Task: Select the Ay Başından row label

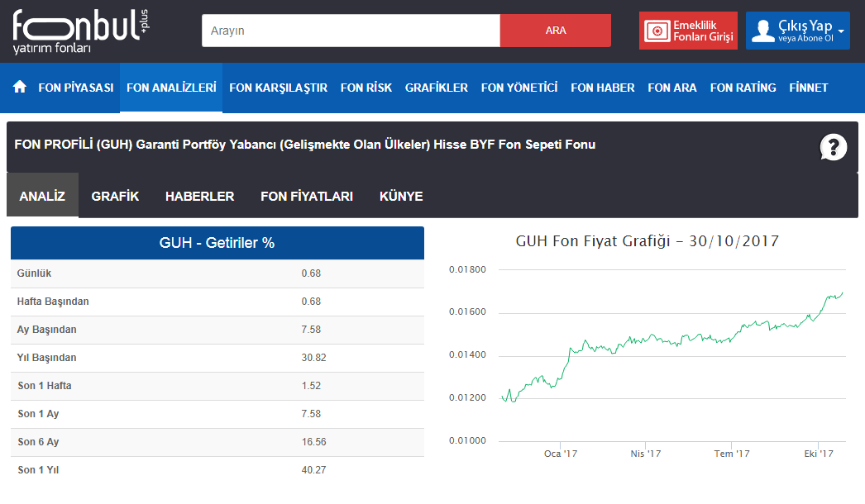Action: (x=47, y=330)
